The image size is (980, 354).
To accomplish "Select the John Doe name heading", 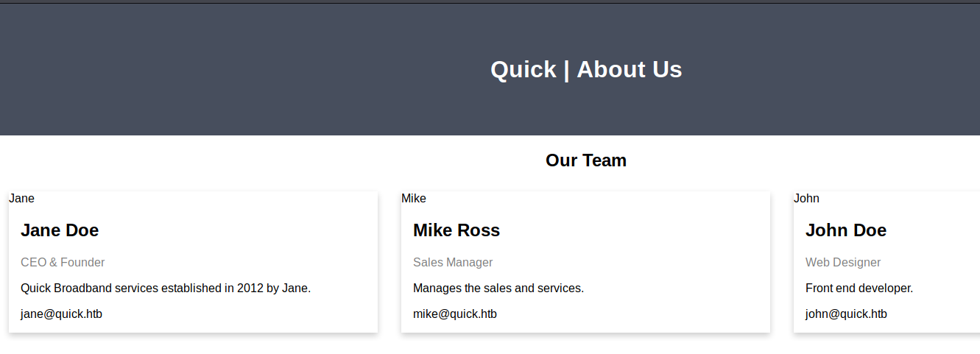I will click(x=846, y=230).
